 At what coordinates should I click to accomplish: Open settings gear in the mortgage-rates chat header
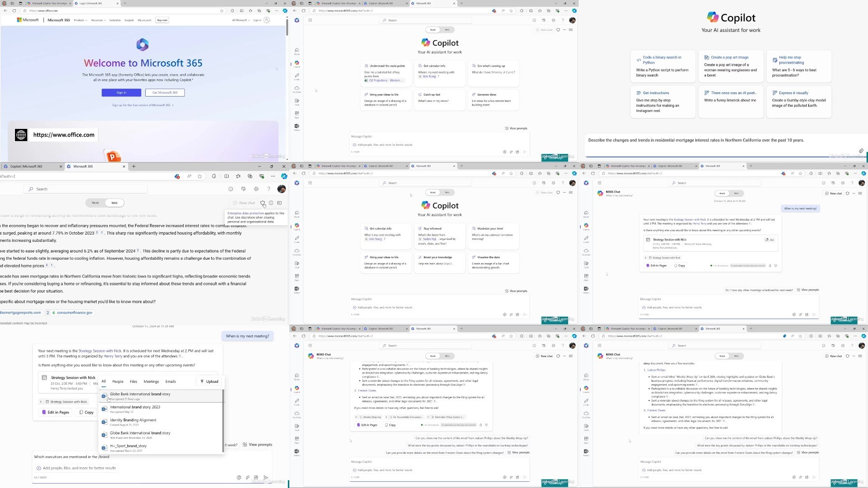pos(256,189)
